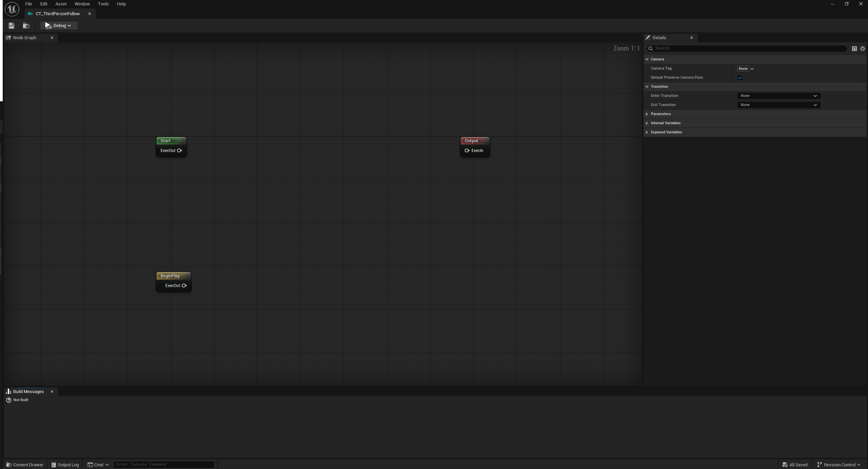Click the property matrix grid icon

click(x=854, y=49)
